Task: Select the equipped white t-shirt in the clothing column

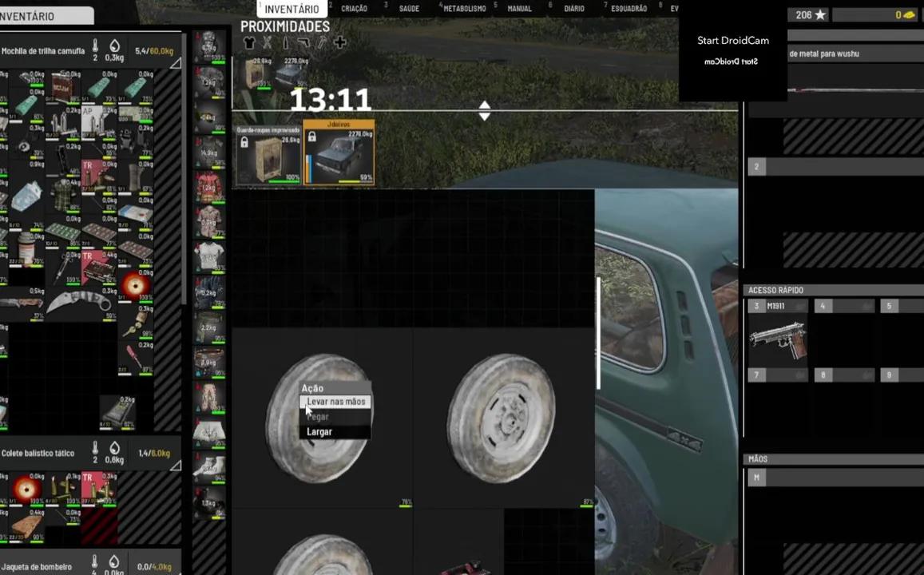Action: [209, 256]
